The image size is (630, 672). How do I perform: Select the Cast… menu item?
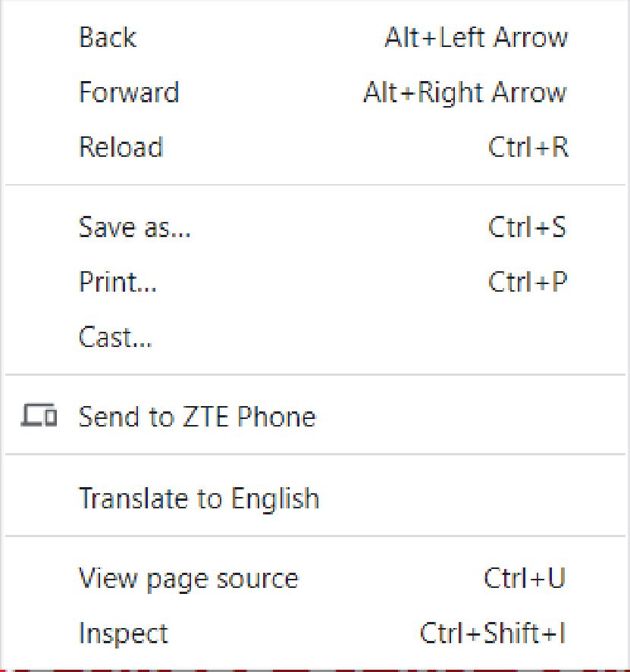315,336
